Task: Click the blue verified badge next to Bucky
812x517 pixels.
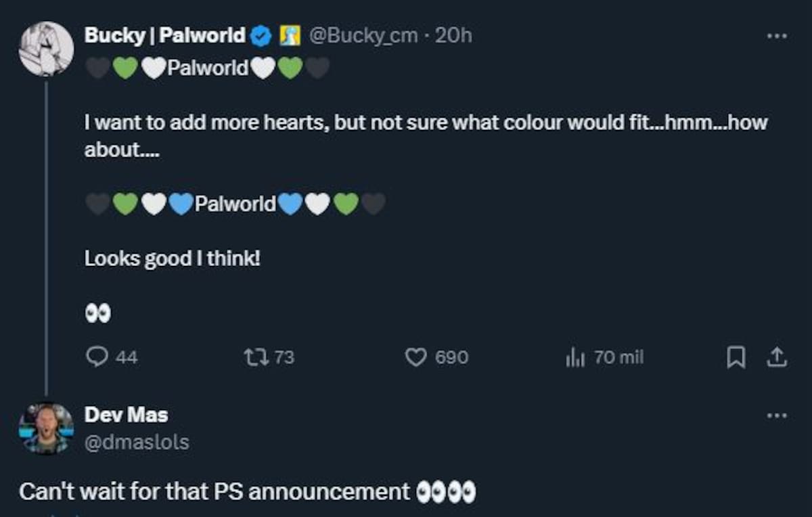Action: point(261,36)
